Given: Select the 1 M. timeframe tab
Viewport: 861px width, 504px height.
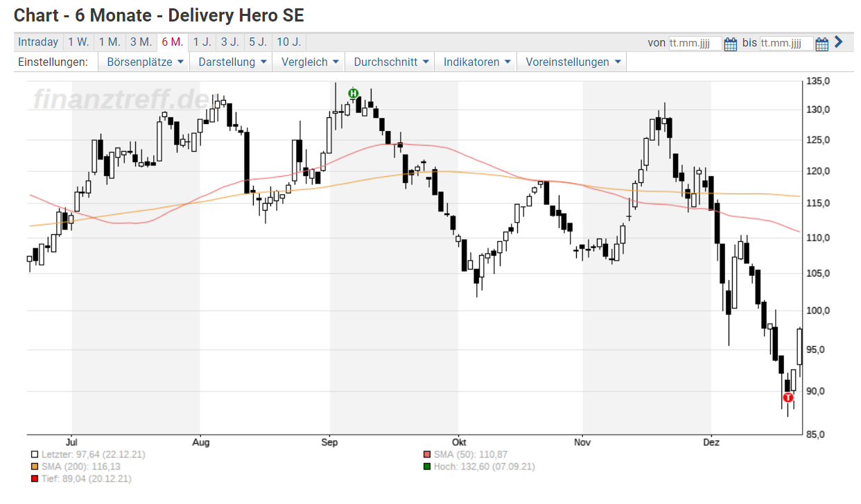Looking at the screenshot, I should [110, 42].
